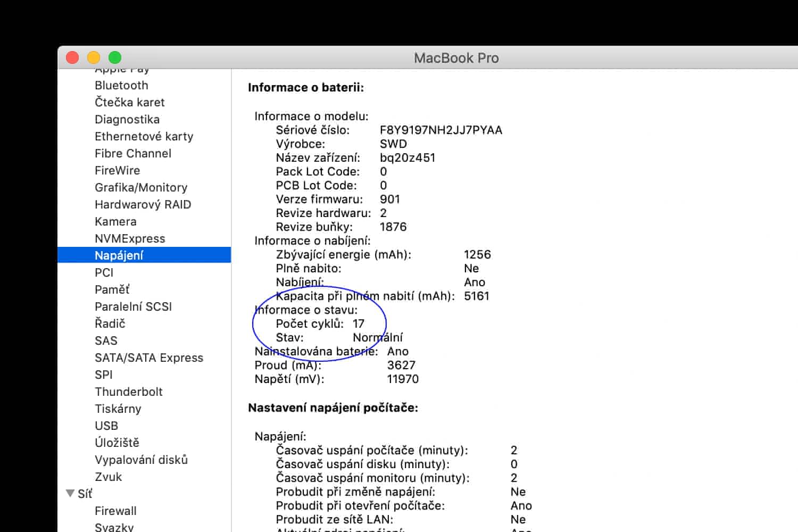Select the Fibre Channel sidebar item

133,153
